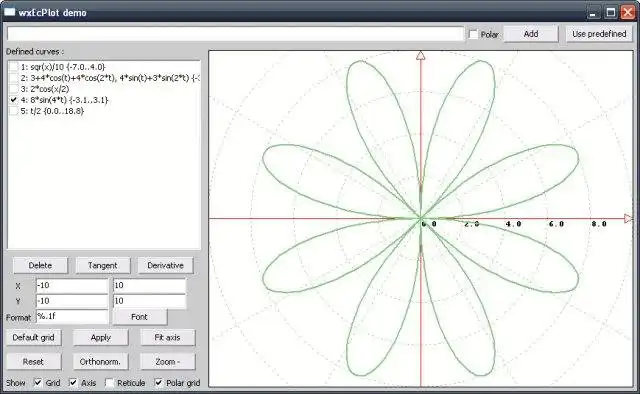The width and height of the screenshot is (640, 394).
Task: Enable the Reticule checkbox
Action: tap(109, 383)
